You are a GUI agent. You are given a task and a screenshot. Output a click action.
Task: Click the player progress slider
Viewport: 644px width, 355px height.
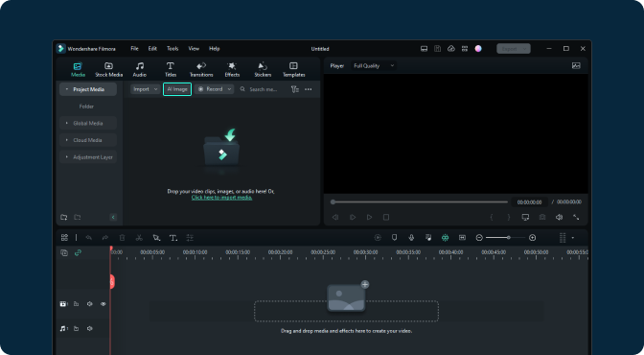[x=420, y=202]
